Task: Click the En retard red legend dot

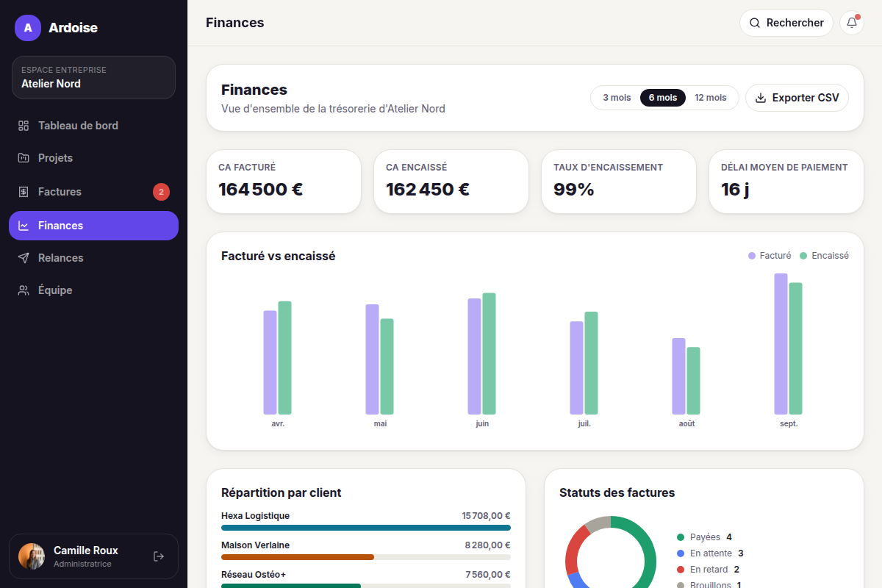Action: pyautogui.click(x=681, y=570)
